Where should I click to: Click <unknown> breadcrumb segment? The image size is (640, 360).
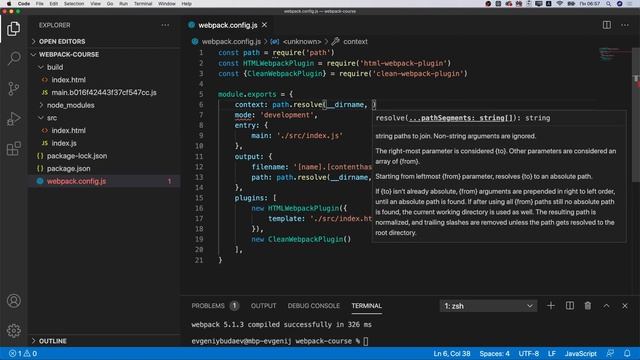point(302,41)
